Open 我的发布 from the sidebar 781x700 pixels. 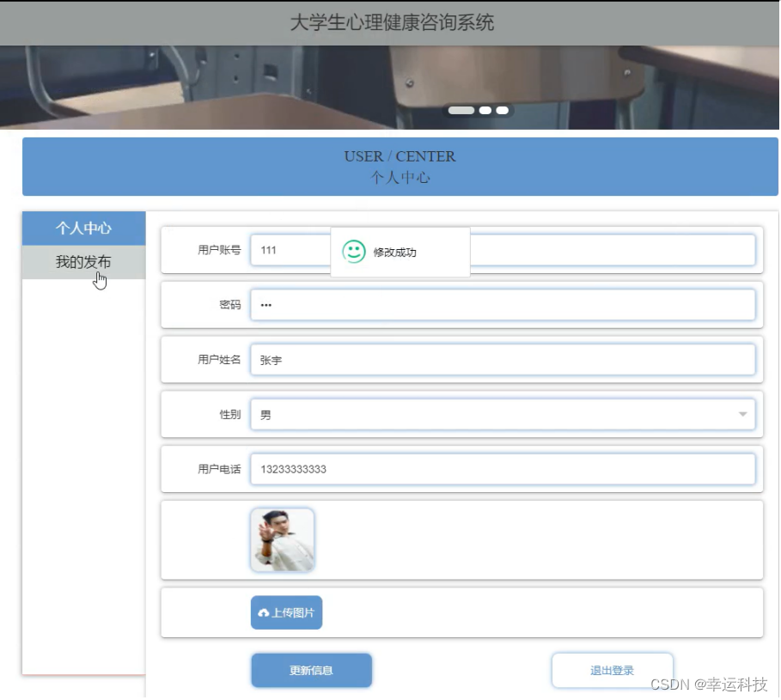(x=83, y=262)
